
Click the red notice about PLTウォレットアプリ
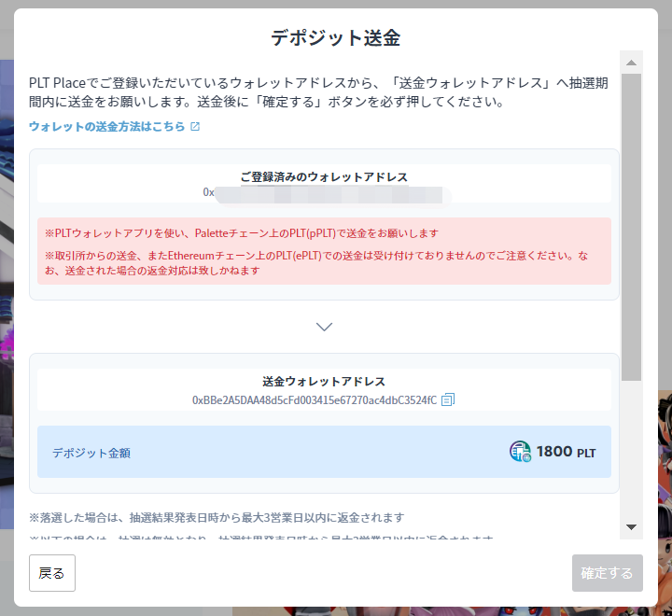click(242, 233)
